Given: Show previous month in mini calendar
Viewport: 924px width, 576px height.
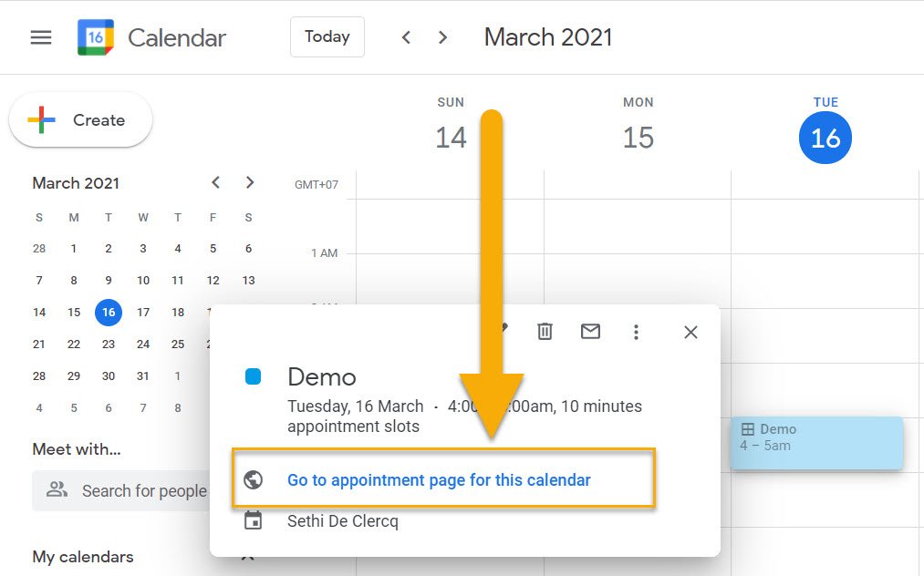Looking at the screenshot, I should [215, 182].
